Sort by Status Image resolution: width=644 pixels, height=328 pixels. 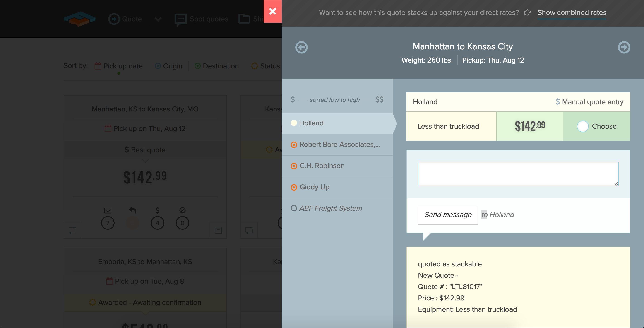tap(265, 66)
